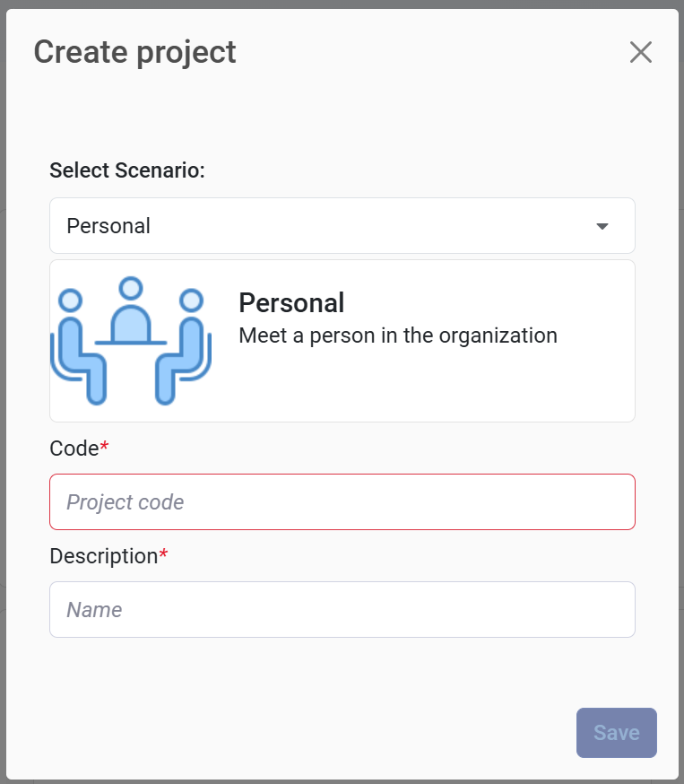Image resolution: width=684 pixels, height=784 pixels.
Task: Focus the Name description input field
Action: click(342, 610)
